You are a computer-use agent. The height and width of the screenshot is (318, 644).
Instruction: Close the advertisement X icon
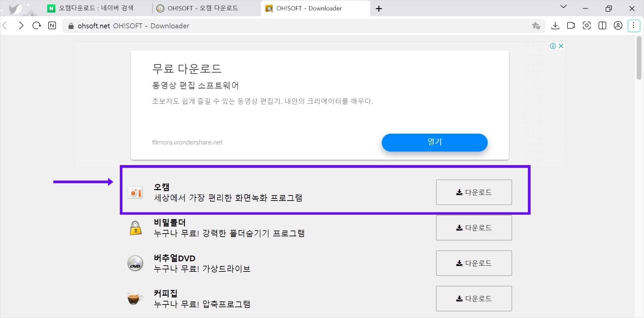[561, 46]
